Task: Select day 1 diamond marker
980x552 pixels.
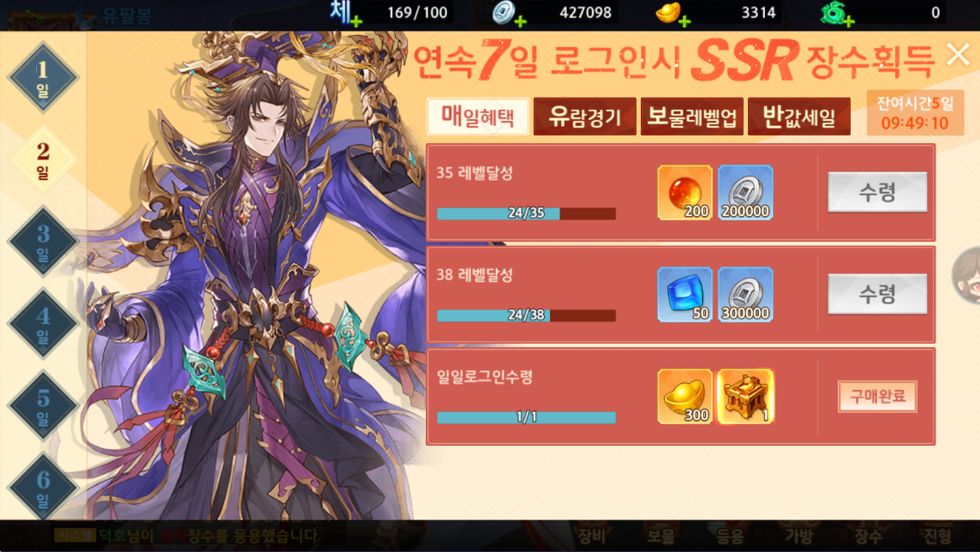Action: [x=43, y=77]
